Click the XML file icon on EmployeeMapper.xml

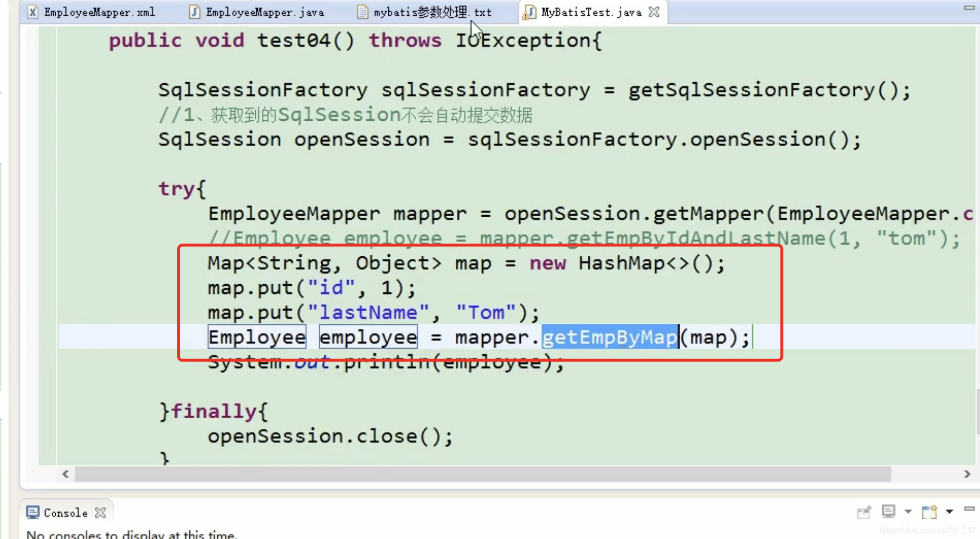[x=33, y=12]
